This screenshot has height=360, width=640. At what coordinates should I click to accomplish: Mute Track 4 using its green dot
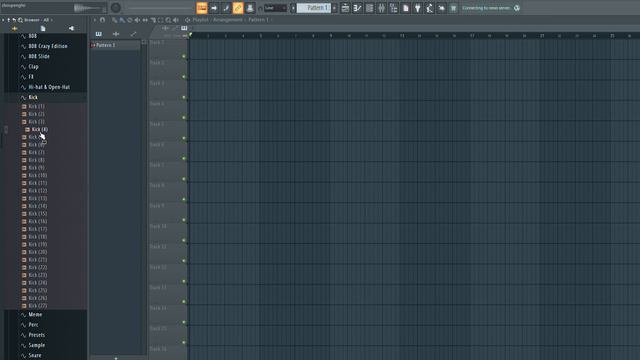[184, 118]
